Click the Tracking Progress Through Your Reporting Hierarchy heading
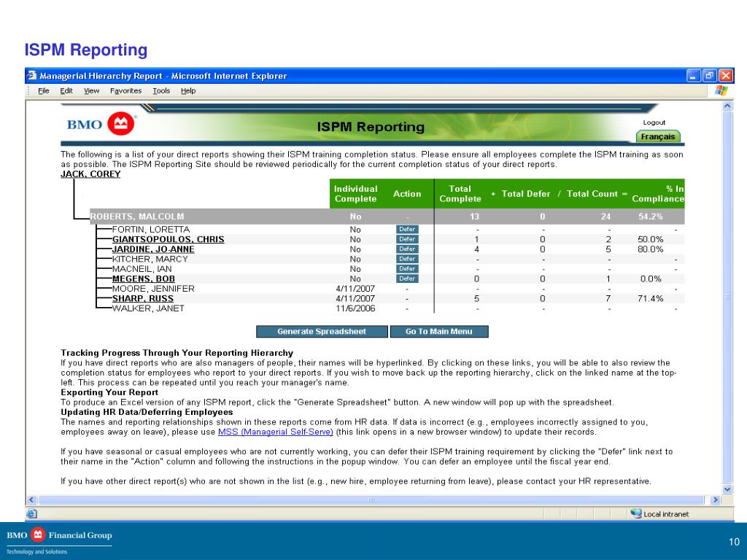 point(177,353)
